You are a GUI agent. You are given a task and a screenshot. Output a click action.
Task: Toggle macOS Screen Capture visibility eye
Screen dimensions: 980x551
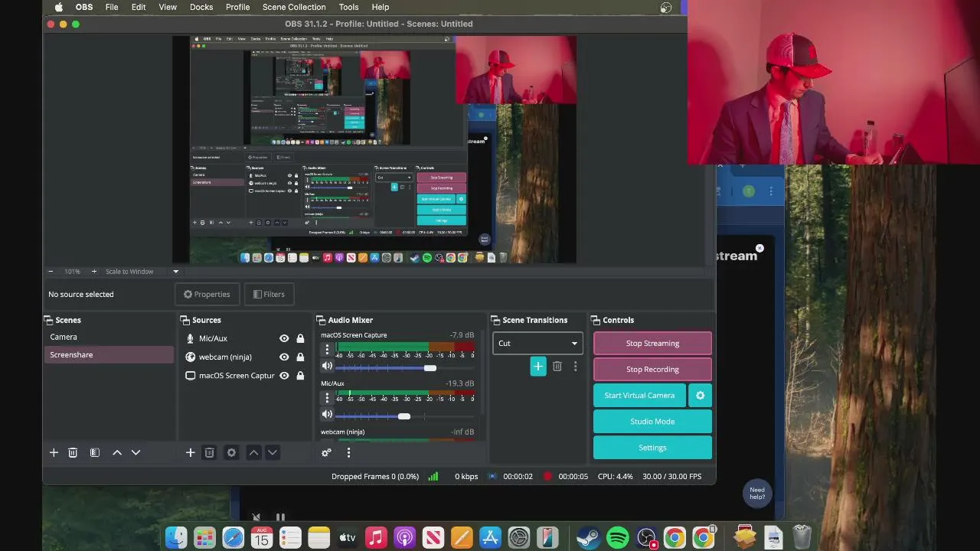tap(284, 376)
